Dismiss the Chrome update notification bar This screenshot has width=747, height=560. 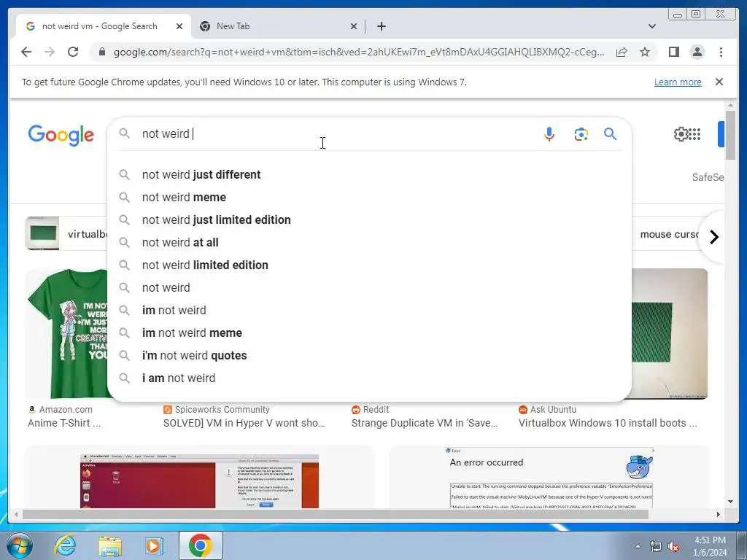(x=719, y=82)
